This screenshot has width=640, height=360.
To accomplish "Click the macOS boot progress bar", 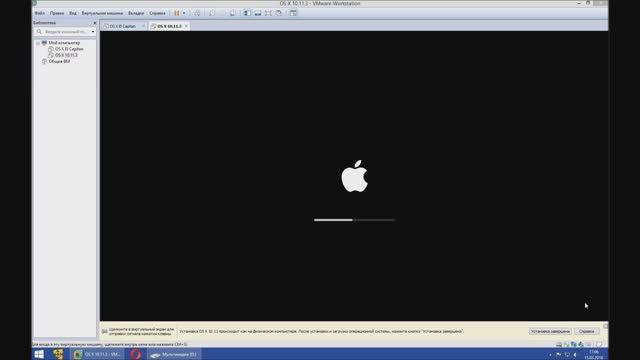I will [x=354, y=220].
